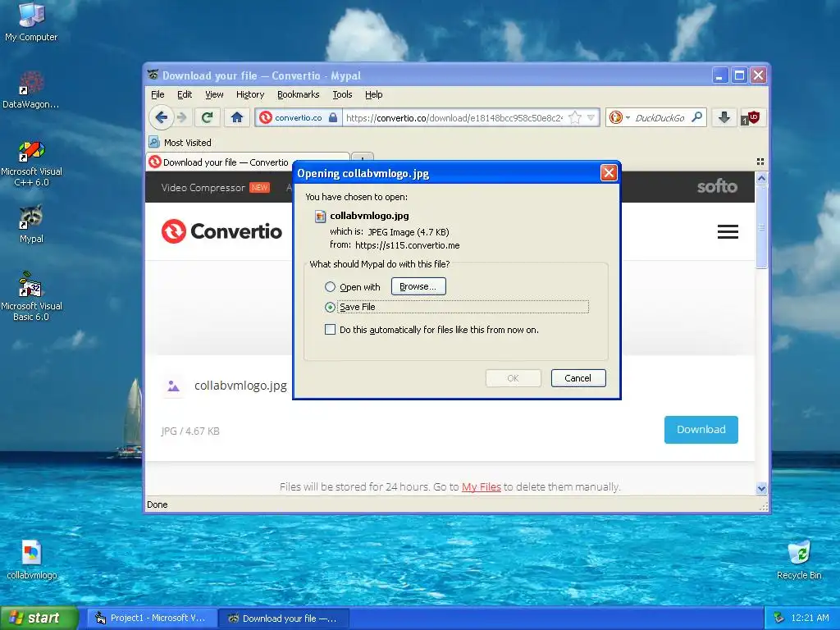Click the padlock site security icon

(x=333, y=117)
